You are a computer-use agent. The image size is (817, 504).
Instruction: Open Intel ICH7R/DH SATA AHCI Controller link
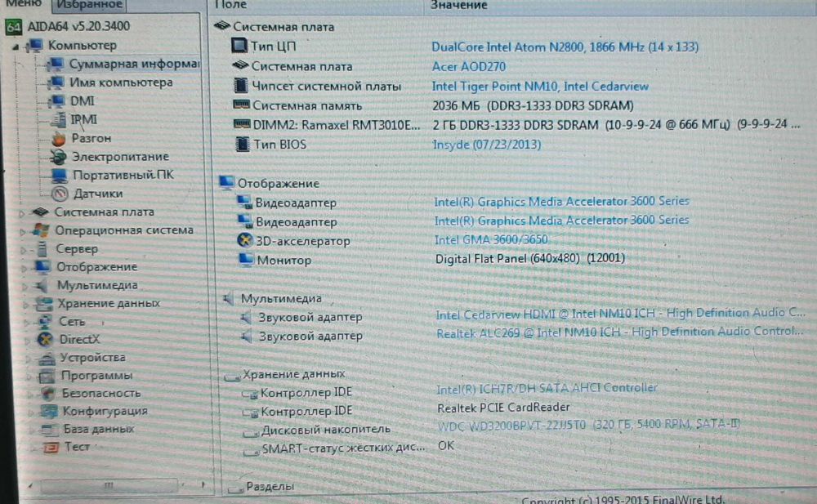[x=547, y=388]
